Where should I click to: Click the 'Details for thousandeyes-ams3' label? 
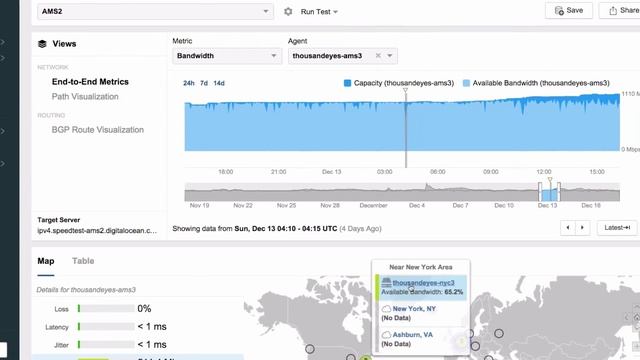pos(86,290)
